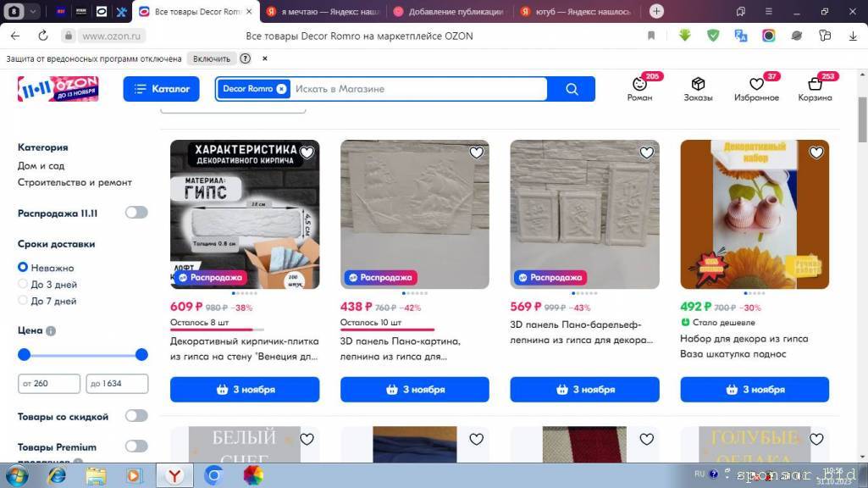Screen dimensions: 868x488
Task: Switch to the ютуб Яндекс tab
Action: click(576, 12)
